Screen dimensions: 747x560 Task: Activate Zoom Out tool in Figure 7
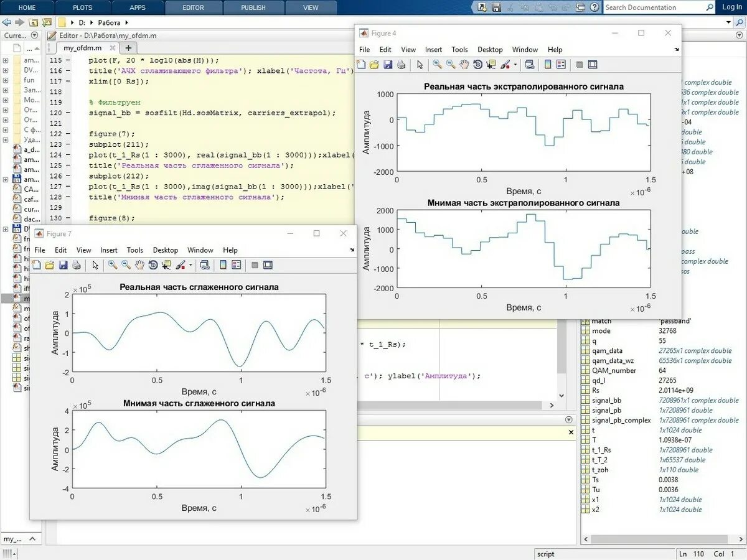(126, 265)
